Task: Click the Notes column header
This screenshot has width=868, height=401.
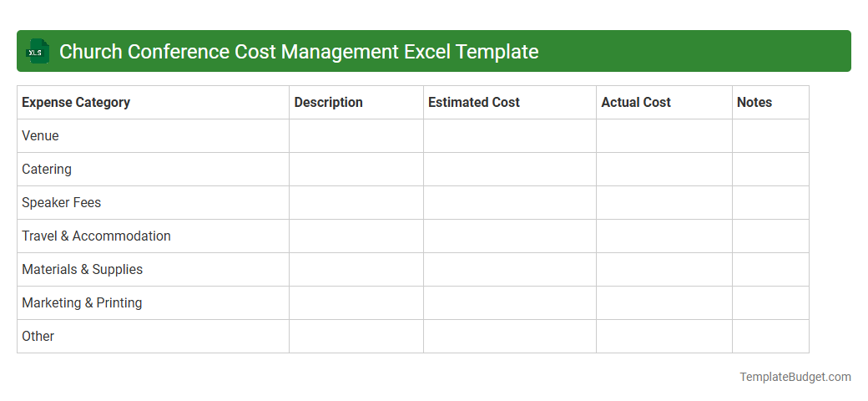Action: click(x=770, y=103)
